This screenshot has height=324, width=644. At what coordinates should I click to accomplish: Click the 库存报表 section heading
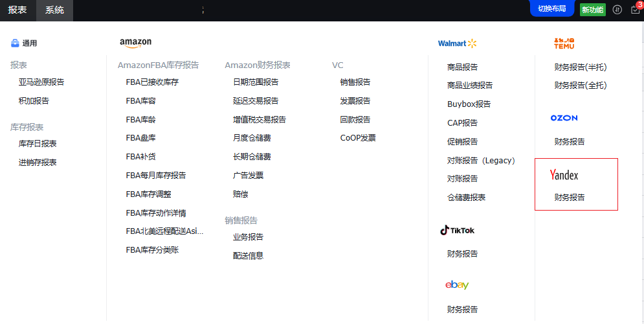(27, 127)
